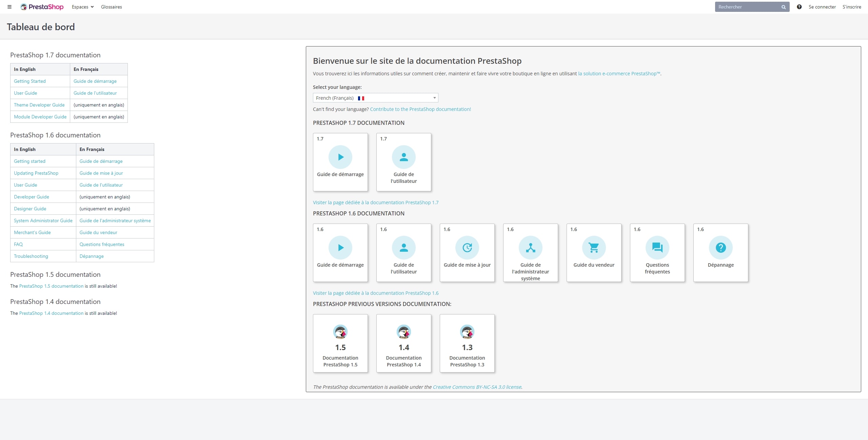Open the help question mark icon
Viewport: 868px width, 440px height.
pos(799,7)
